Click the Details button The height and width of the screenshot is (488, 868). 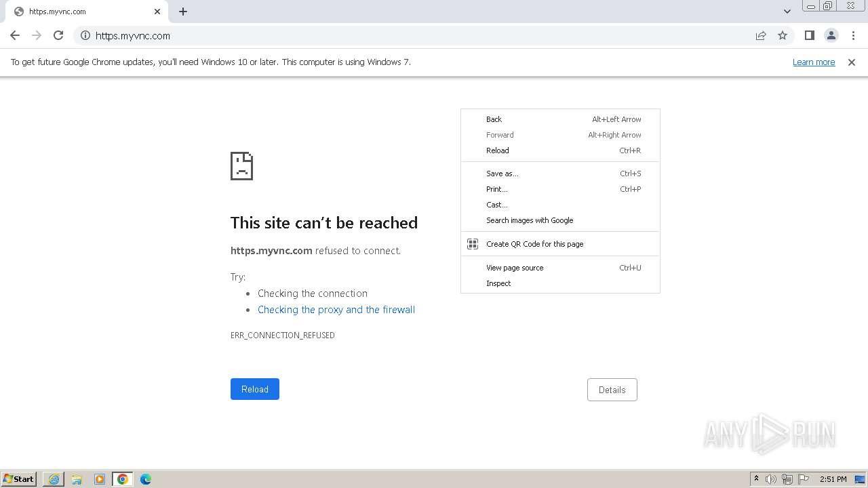[x=612, y=390]
